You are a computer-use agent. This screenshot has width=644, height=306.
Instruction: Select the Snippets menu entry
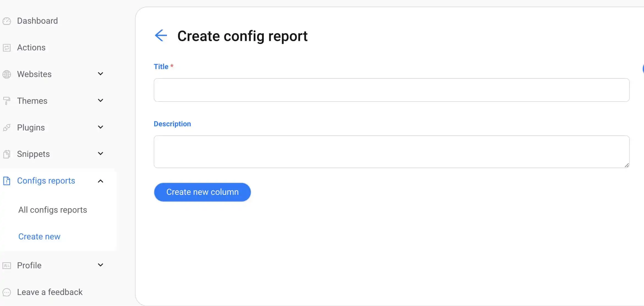pyautogui.click(x=33, y=154)
